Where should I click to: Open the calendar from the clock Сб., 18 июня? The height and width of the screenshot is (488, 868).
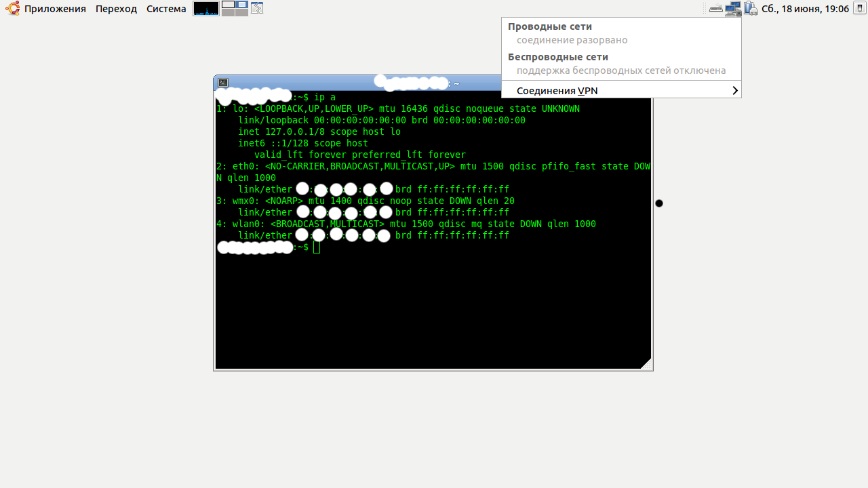(x=805, y=9)
